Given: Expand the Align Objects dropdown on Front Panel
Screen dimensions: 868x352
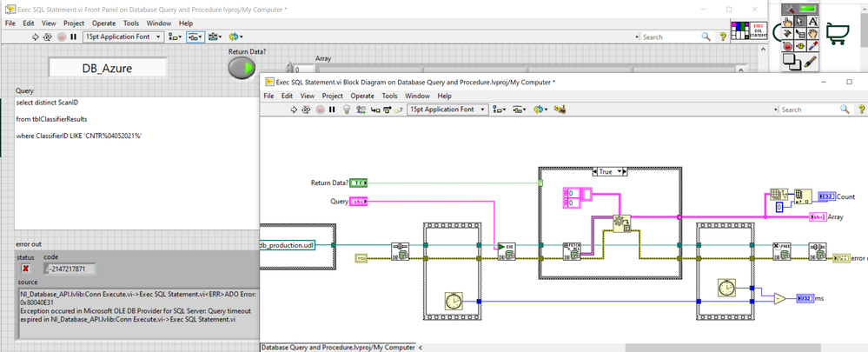Looking at the screenshot, I should tap(176, 37).
